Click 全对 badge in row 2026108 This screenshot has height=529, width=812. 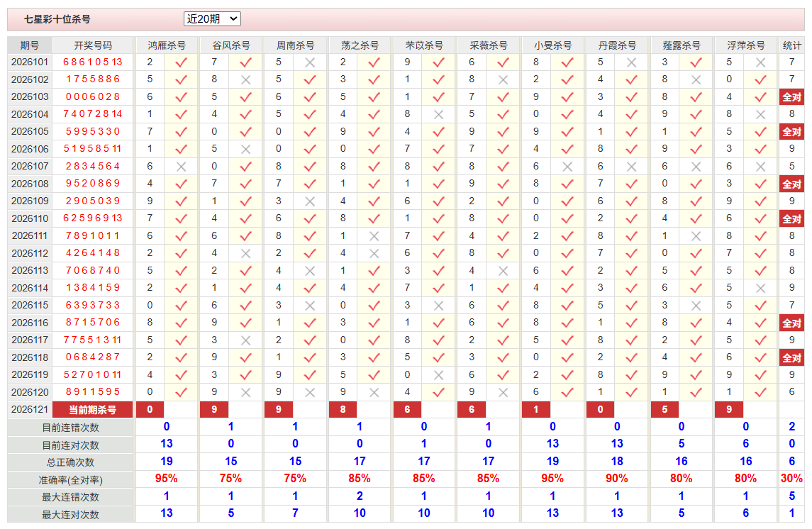click(x=792, y=184)
